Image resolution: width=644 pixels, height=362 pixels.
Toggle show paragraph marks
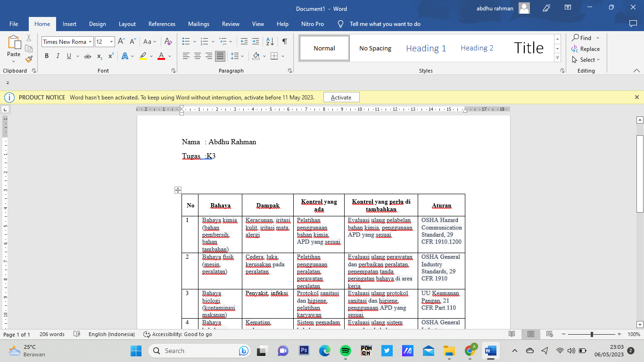[285, 41]
